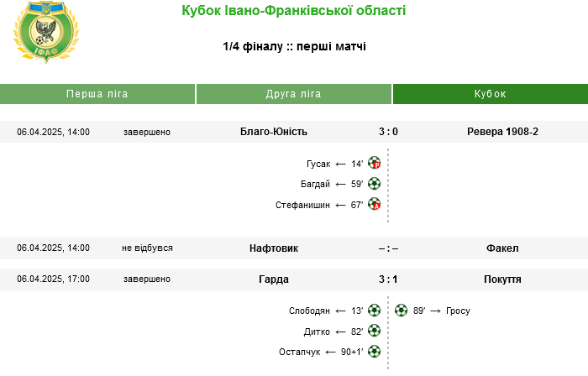588x376 pixels.
Task: Click the goal ball icon beside Дитко 82'
Action: [x=375, y=331]
